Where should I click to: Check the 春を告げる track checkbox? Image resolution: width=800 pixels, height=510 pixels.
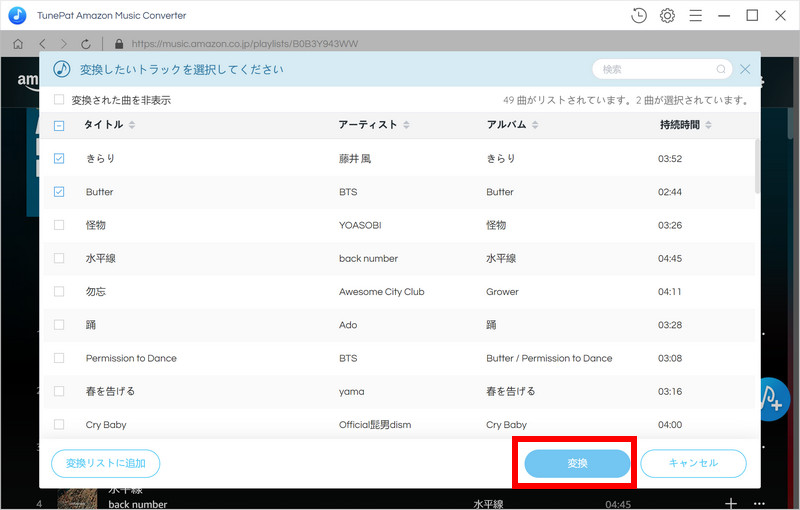coord(59,391)
